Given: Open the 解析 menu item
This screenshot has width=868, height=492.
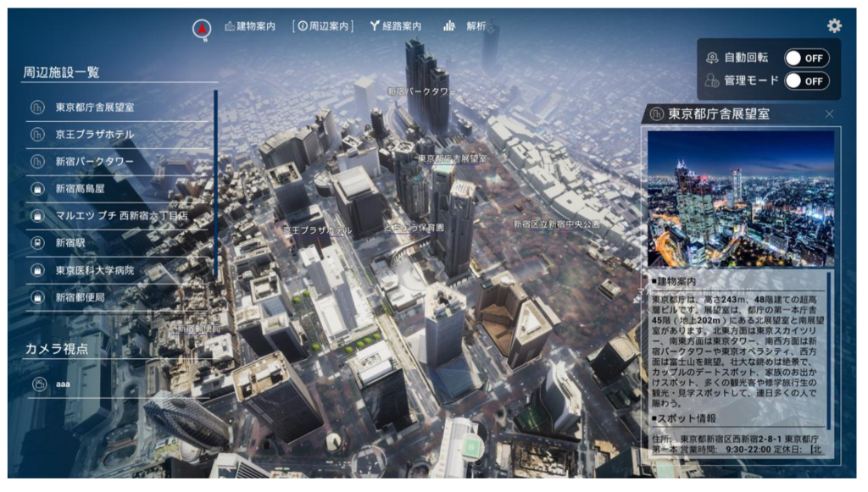Looking at the screenshot, I should click(x=465, y=26).
